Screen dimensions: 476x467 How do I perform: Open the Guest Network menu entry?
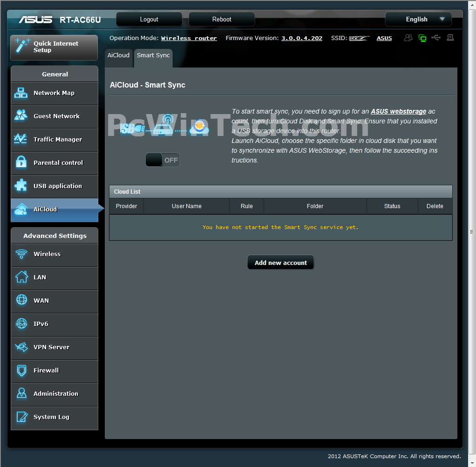54,116
